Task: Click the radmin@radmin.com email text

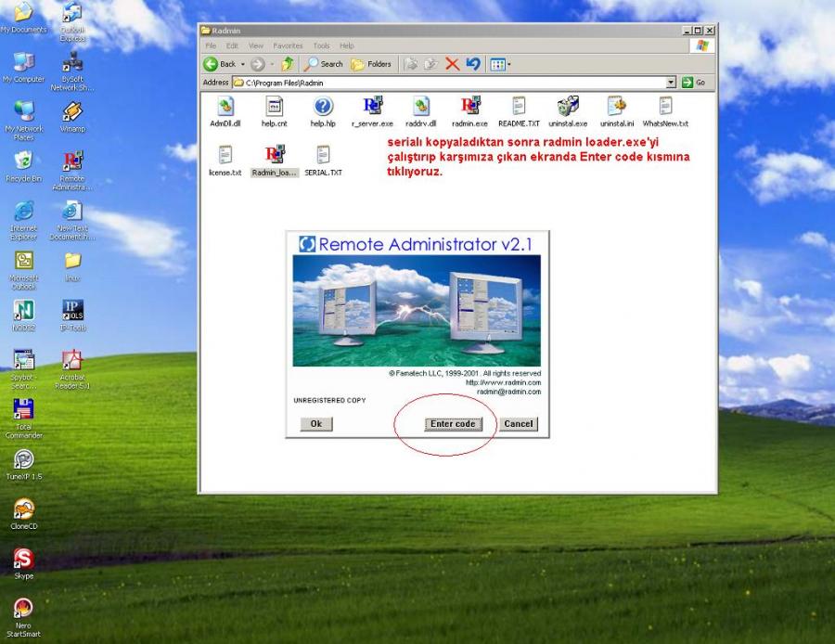Action: pyautogui.click(x=508, y=392)
